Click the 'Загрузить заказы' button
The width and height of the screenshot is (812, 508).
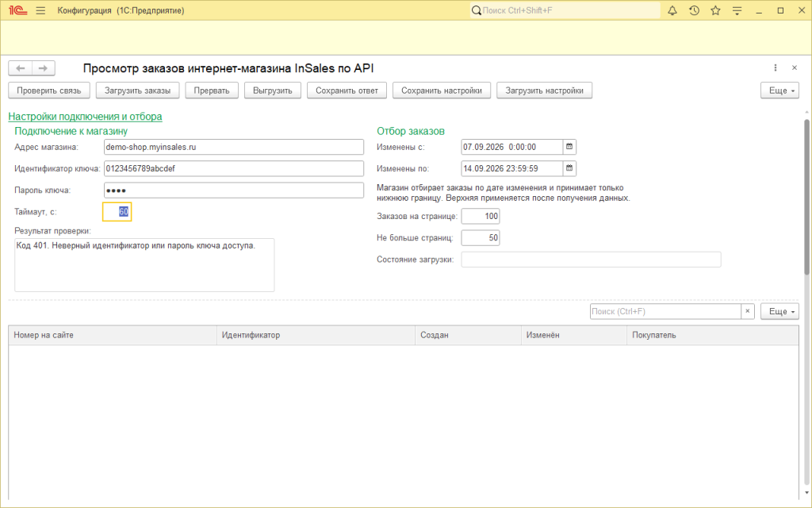click(x=137, y=90)
